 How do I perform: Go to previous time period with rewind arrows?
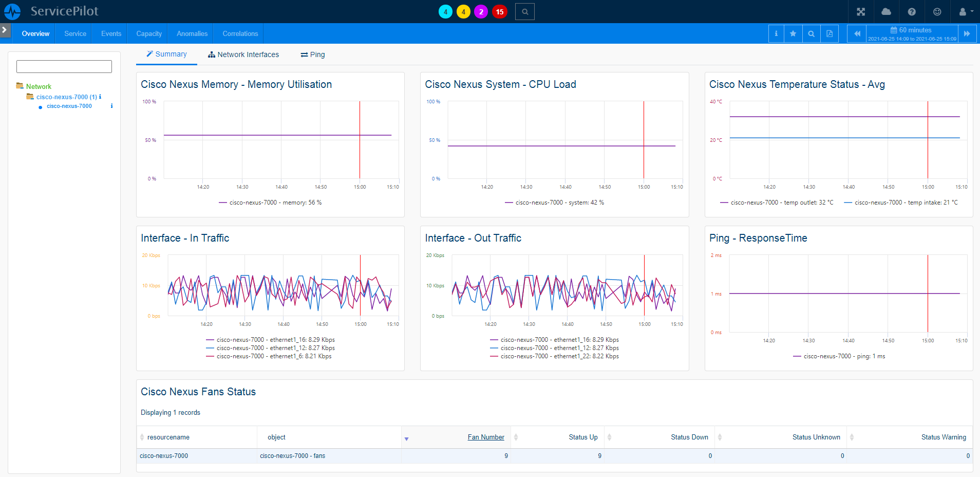(x=857, y=34)
